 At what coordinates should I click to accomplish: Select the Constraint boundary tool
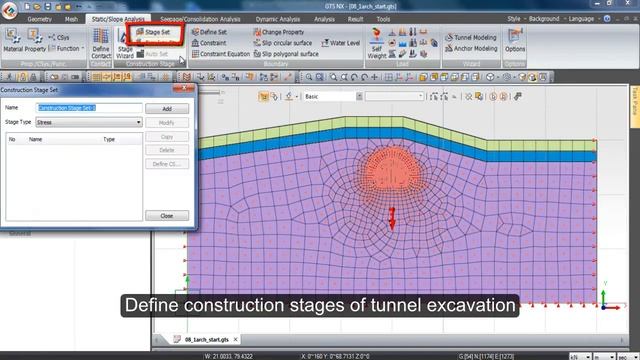click(x=209, y=43)
